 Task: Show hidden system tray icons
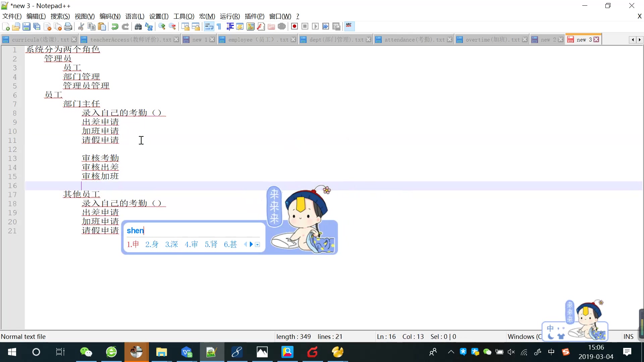[x=451, y=352]
